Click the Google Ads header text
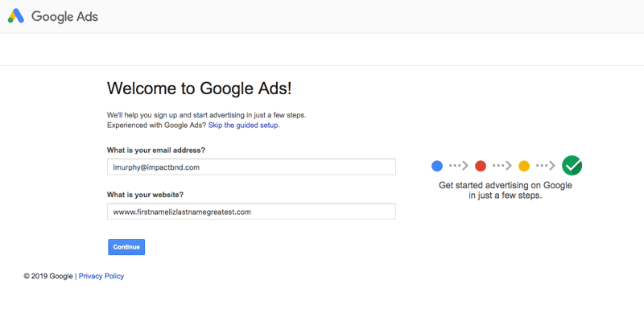 point(65,17)
